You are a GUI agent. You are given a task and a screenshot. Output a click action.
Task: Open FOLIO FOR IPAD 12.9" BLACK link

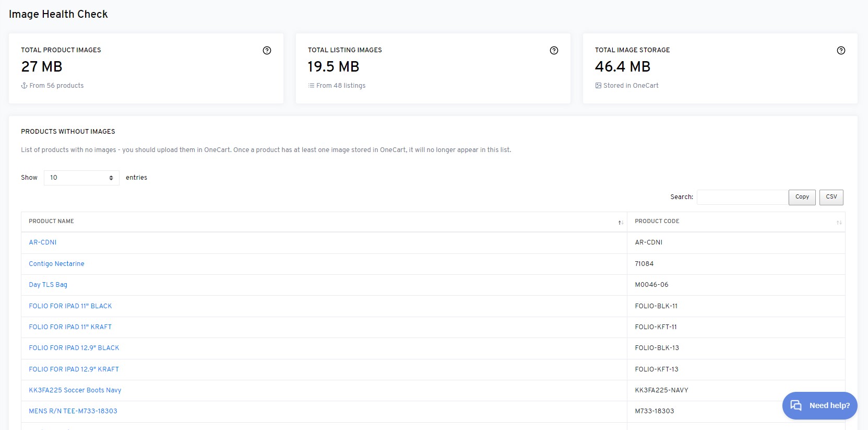[74, 348]
